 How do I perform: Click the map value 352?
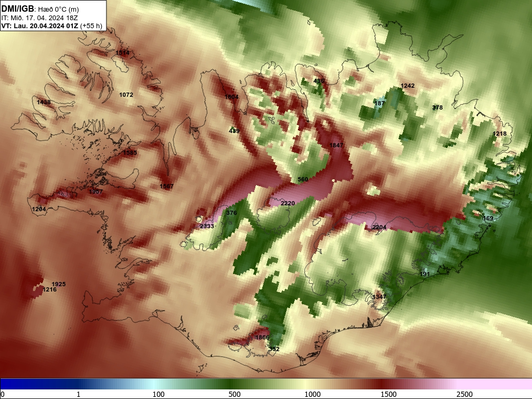click(274, 349)
